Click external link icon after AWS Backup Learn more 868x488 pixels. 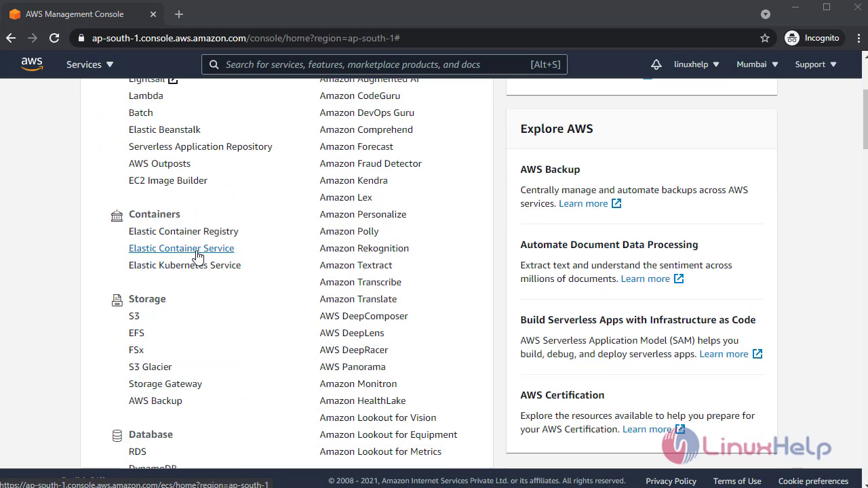[x=616, y=203]
